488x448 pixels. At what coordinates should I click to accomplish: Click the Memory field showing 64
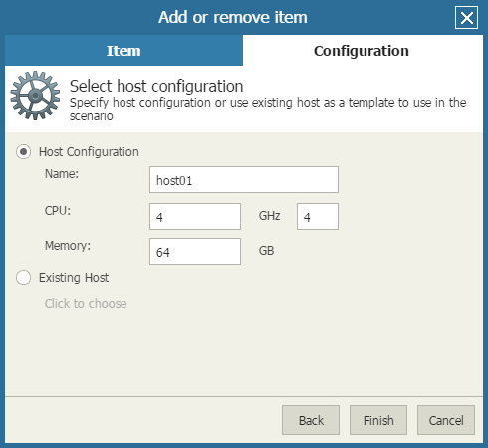195,252
